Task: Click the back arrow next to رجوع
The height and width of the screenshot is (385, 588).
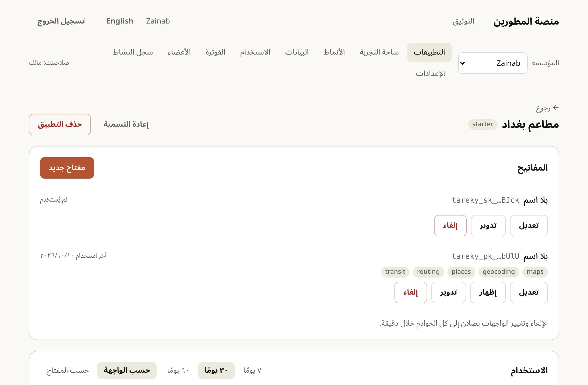Action: [x=556, y=108]
